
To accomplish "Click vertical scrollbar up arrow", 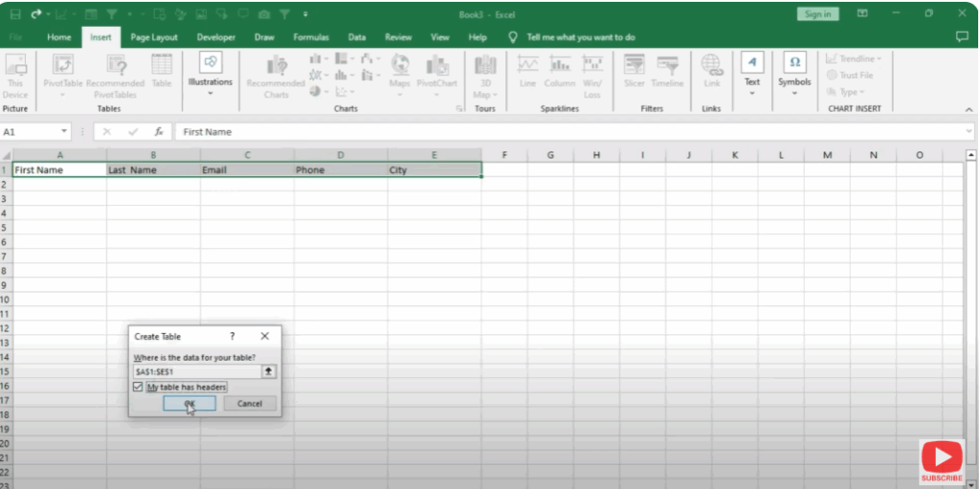I will tap(971, 154).
